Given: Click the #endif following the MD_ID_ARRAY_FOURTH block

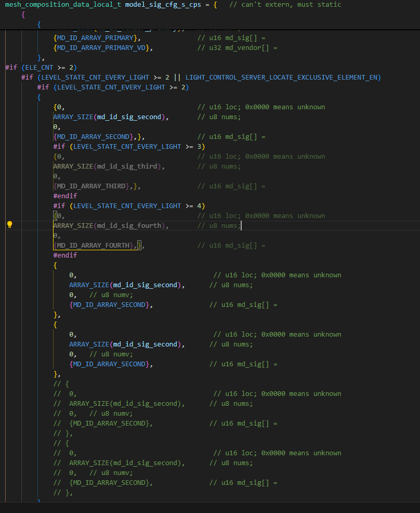Looking at the screenshot, I should point(65,255).
